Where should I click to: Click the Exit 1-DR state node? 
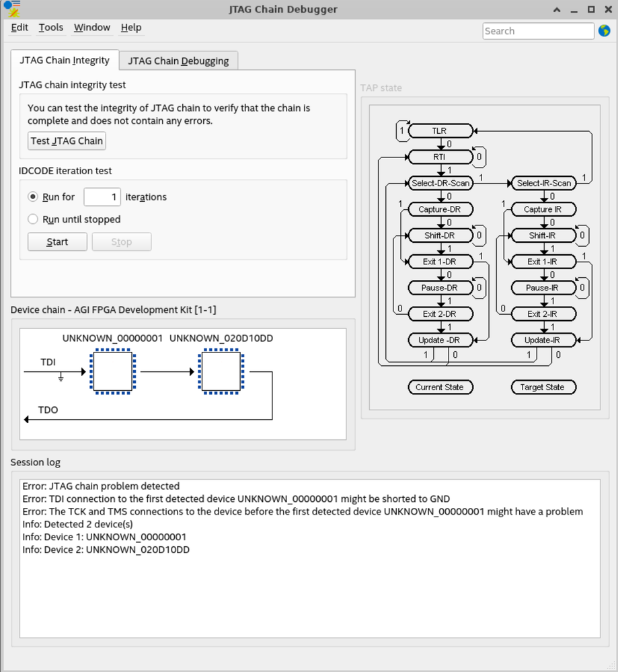440,262
